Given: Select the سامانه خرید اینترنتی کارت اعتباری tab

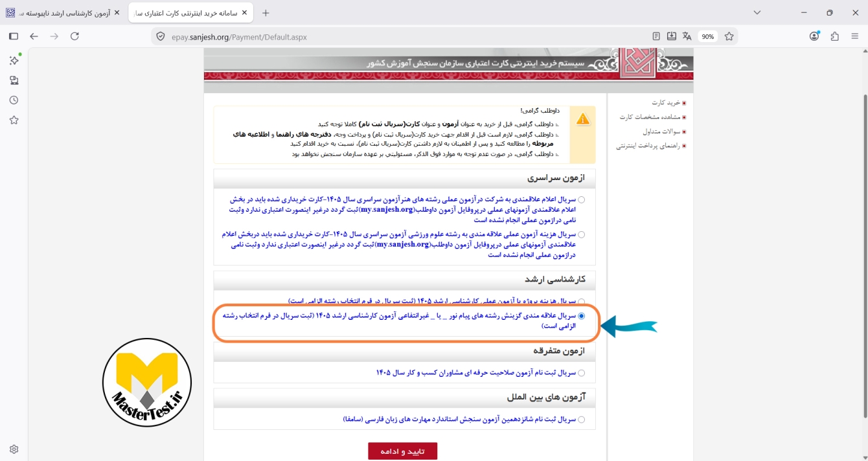Looking at the screenshot, I should point(191,13).
